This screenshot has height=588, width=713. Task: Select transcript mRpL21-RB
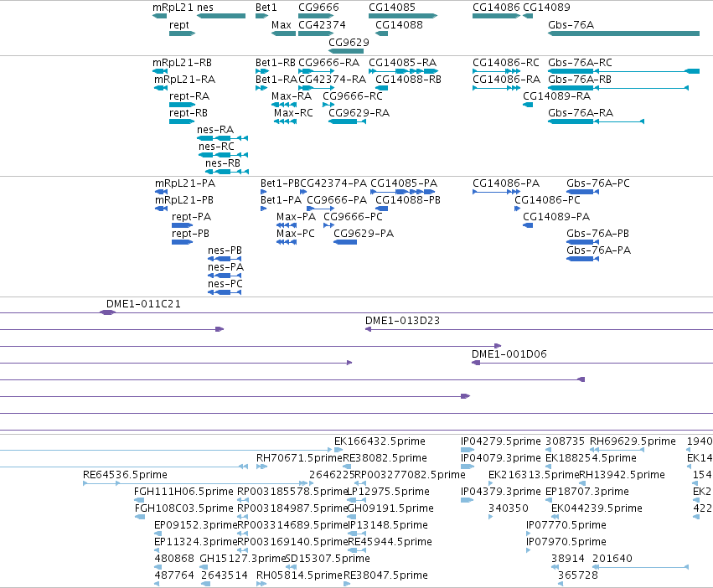click(x=182, y=63)
